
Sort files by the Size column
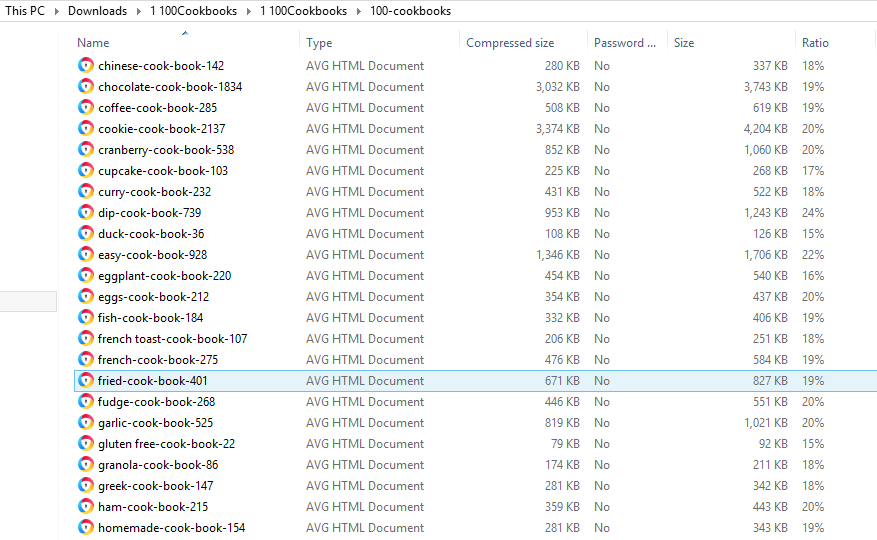coord(684,43)
